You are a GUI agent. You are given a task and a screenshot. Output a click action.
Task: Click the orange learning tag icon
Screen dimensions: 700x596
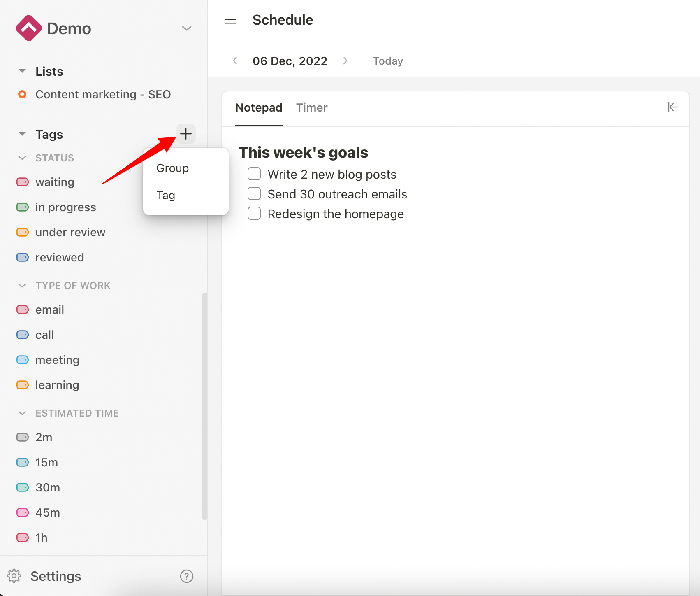[x=23, y=385]
